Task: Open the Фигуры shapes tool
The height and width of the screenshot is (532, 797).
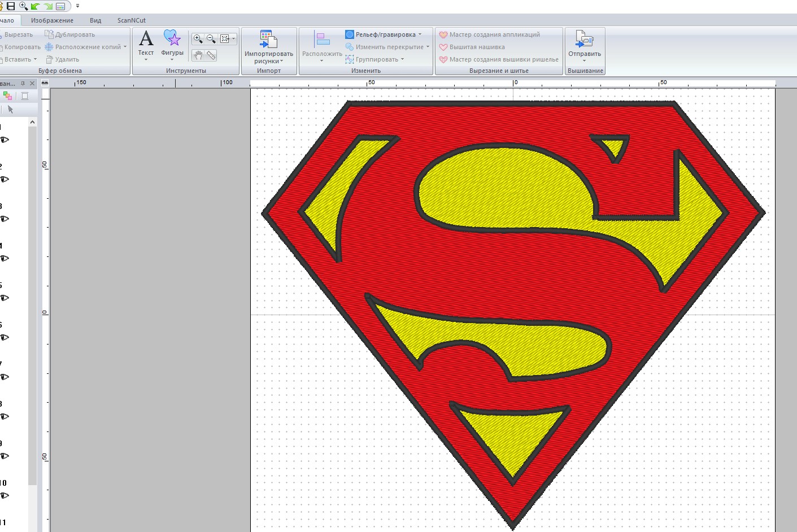Action: (x=172, y=43)
